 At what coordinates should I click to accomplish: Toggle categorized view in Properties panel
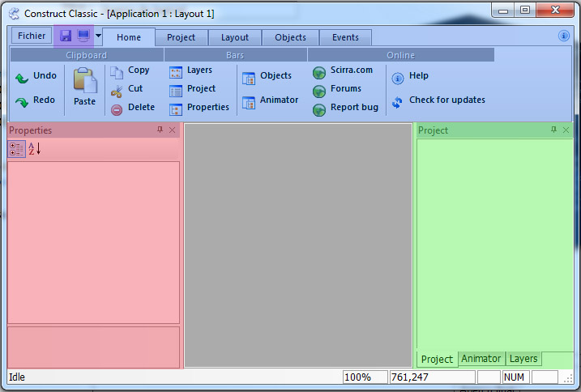point(16,149)
